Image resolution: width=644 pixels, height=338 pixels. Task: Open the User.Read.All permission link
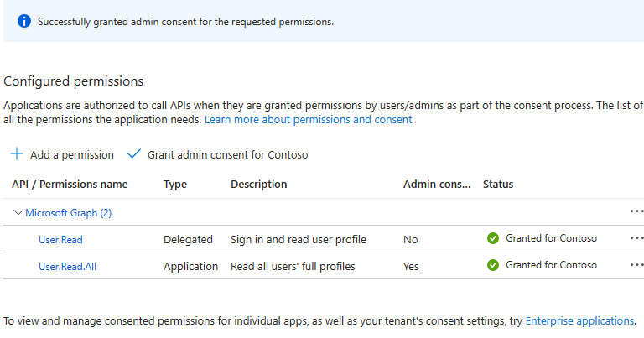[67, 267]
